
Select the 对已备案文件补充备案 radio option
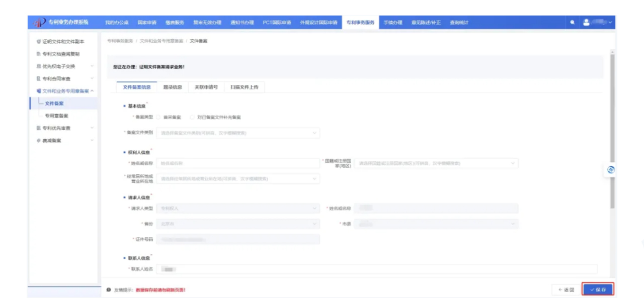coord(192,117)
